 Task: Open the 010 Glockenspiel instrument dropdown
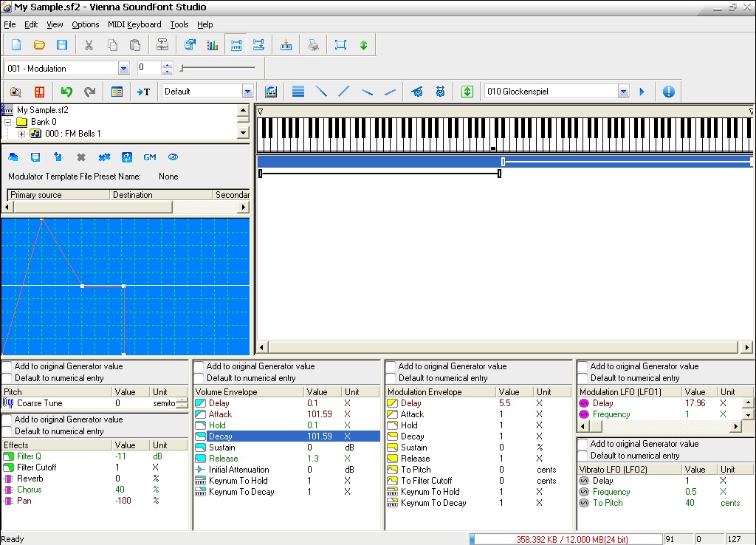tap(623, 92)
